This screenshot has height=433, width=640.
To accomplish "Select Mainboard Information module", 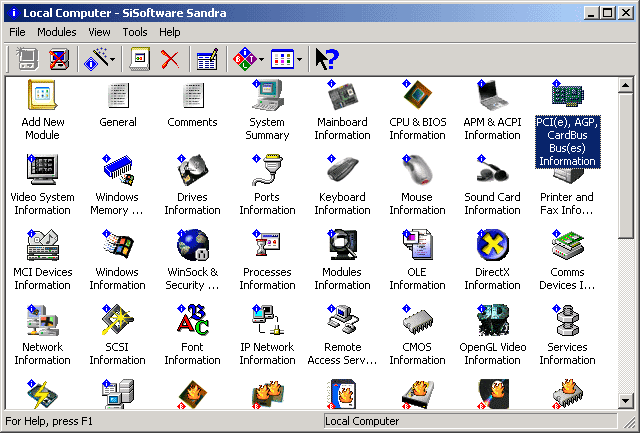I will click(342, 95).
